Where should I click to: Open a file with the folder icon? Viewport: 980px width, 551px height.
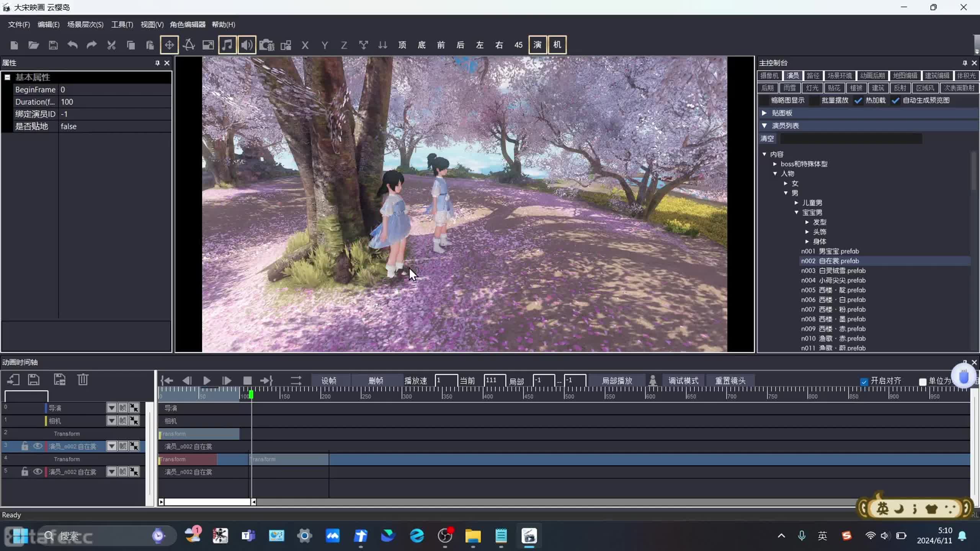(34, 45)
